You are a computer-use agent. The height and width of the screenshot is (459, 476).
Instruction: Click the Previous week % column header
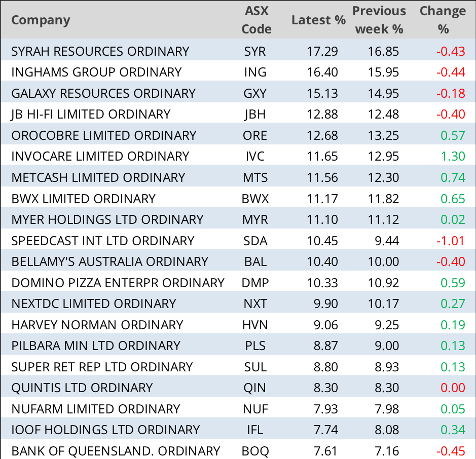[x=379, y=20]
